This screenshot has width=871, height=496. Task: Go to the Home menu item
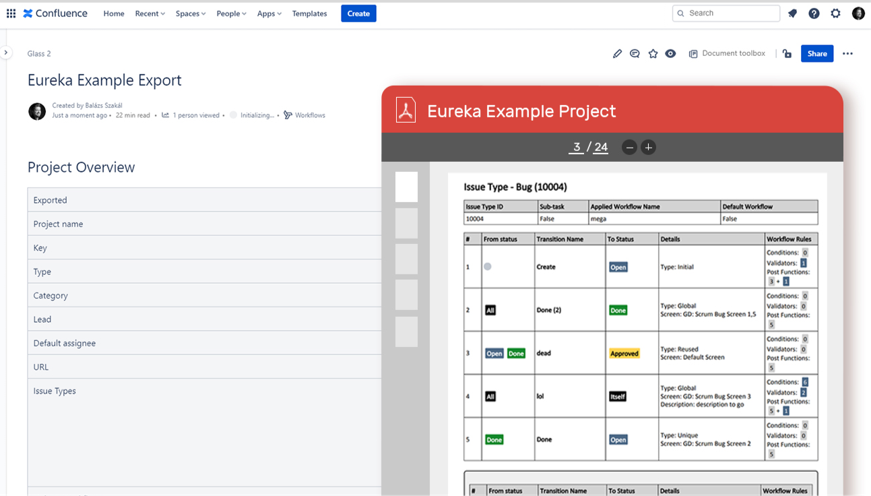coord(114,14)
